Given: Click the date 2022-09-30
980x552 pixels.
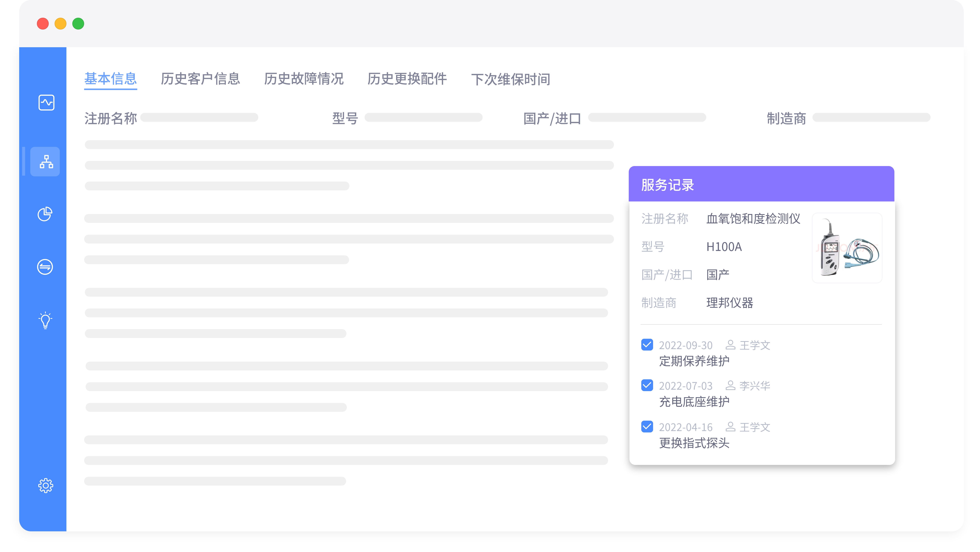Looking at the screenshot, I should coord(686,345).
